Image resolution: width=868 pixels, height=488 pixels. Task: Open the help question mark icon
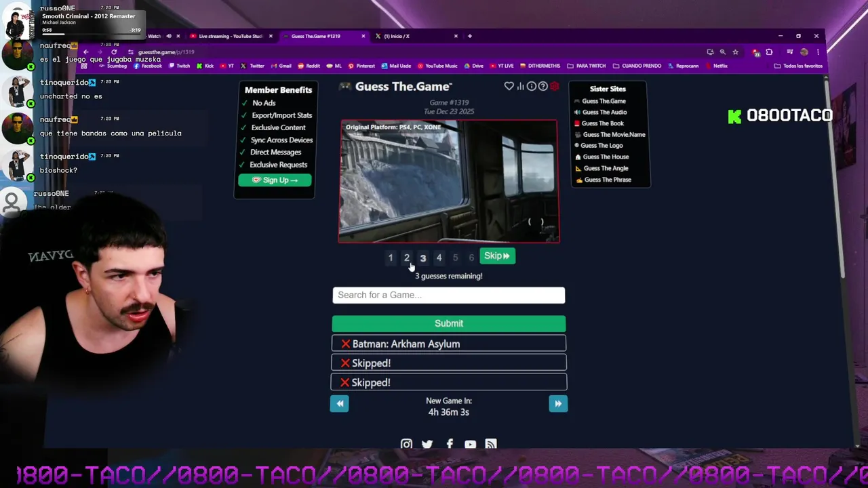543,86
